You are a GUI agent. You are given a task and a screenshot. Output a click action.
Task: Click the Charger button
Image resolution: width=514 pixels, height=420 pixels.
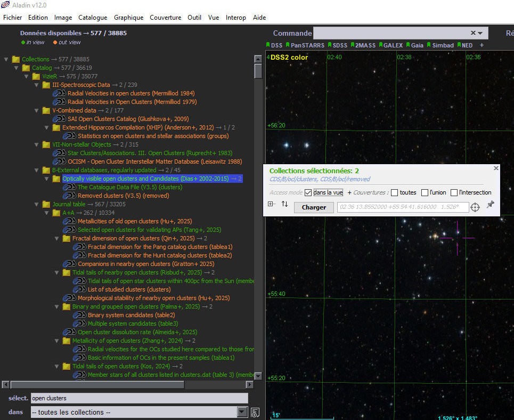coord(314,207)
